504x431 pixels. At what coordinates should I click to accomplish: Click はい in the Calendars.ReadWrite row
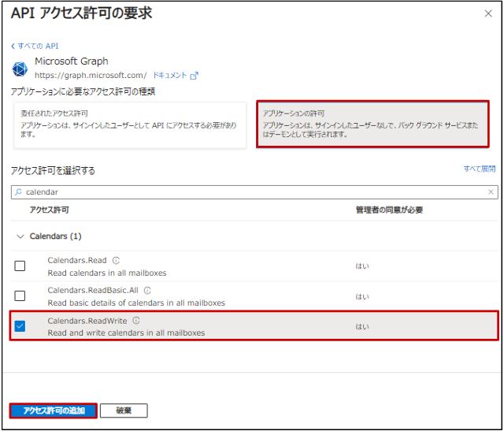tap(362, 327)
